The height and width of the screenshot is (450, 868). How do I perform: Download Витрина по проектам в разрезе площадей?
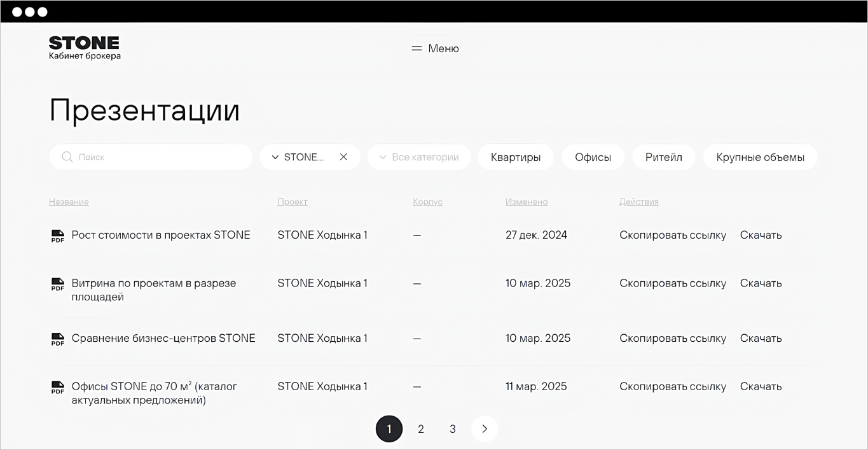coord(761,283)
